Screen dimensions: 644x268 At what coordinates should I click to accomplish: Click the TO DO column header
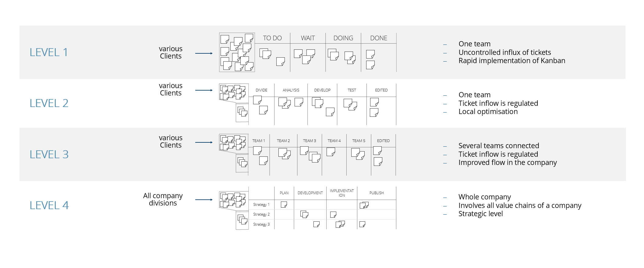(272, 38)
